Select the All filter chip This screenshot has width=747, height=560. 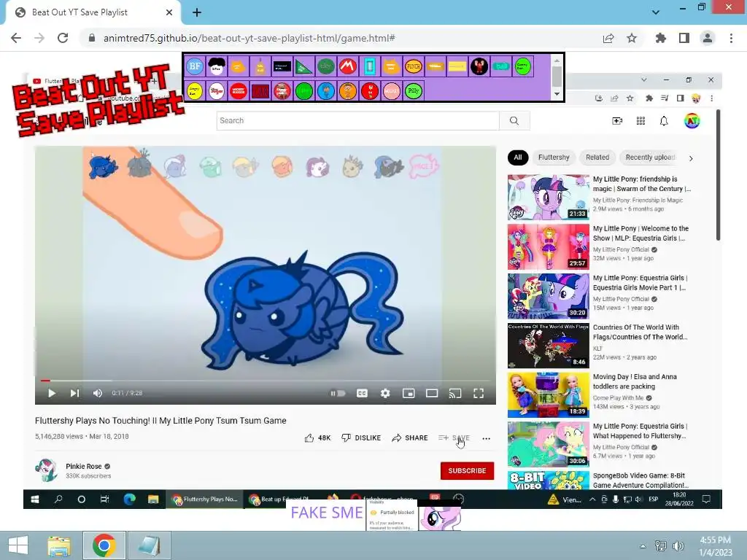click(518, 157)
